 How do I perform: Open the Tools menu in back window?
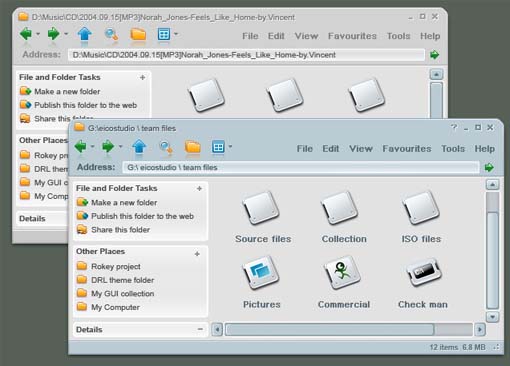(398, 36)
